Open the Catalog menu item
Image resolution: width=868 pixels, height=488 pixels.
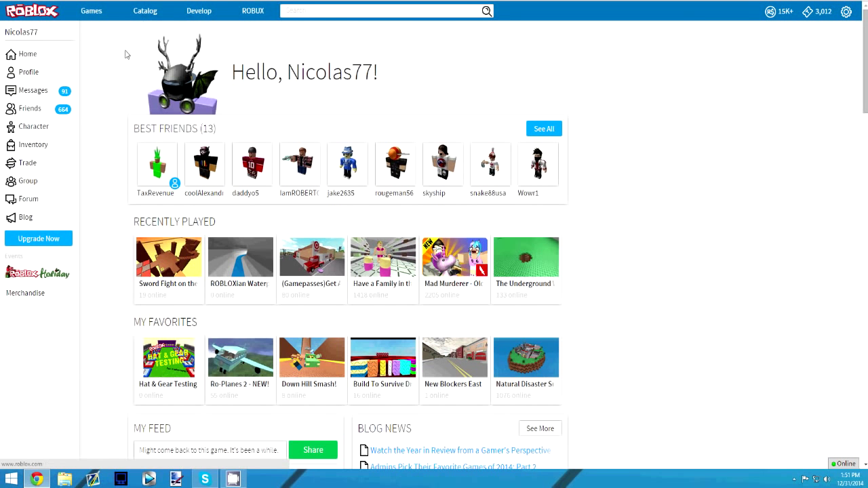pos(145,11)
